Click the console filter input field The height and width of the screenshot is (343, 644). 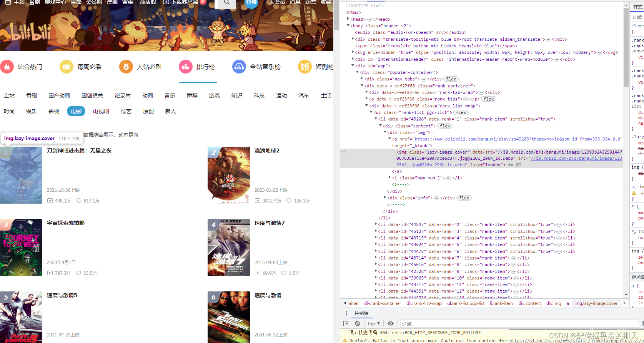[519, 324]
